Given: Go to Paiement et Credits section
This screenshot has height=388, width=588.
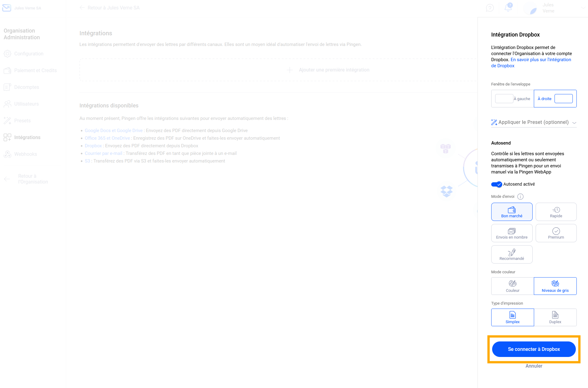Looking at the screenshot, I should (35, 71).
